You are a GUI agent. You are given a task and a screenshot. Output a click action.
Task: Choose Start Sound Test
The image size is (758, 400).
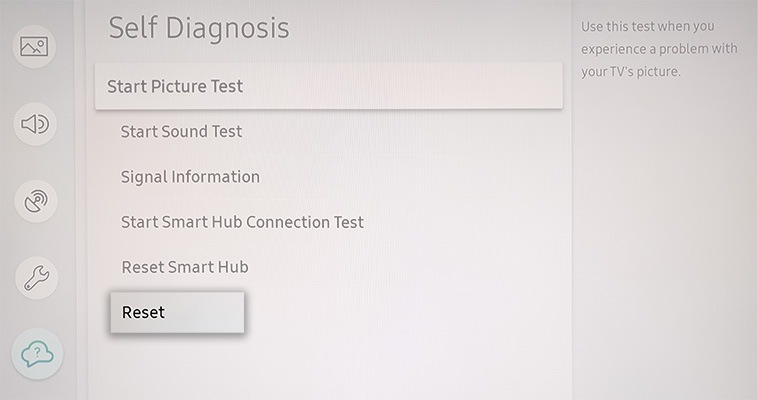click(x=181, y=132)
